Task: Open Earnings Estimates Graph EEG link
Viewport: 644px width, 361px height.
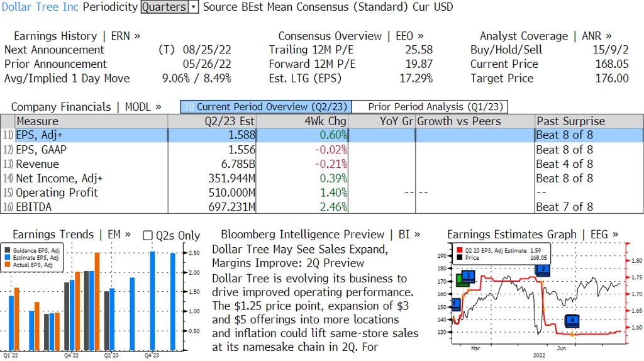Action: pyautogui.click(x=532, y=235)
